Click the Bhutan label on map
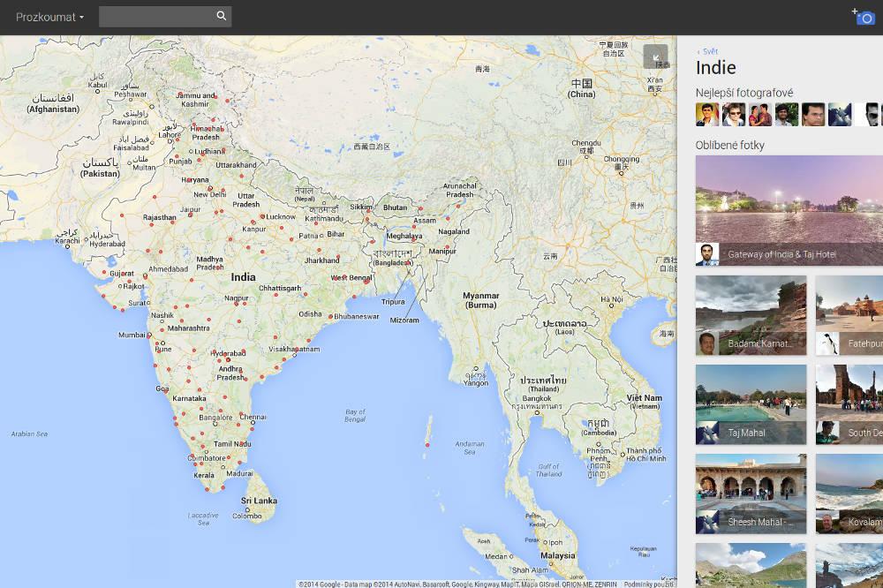 (395, 207)
